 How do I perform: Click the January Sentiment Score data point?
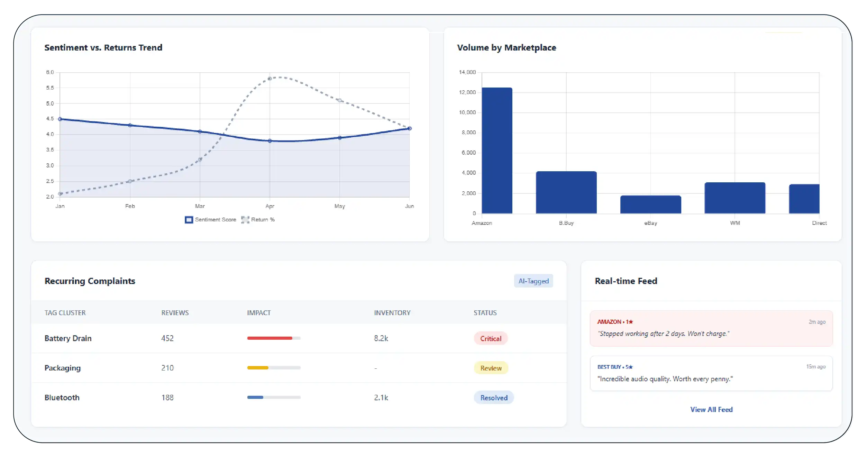point(60,119)
